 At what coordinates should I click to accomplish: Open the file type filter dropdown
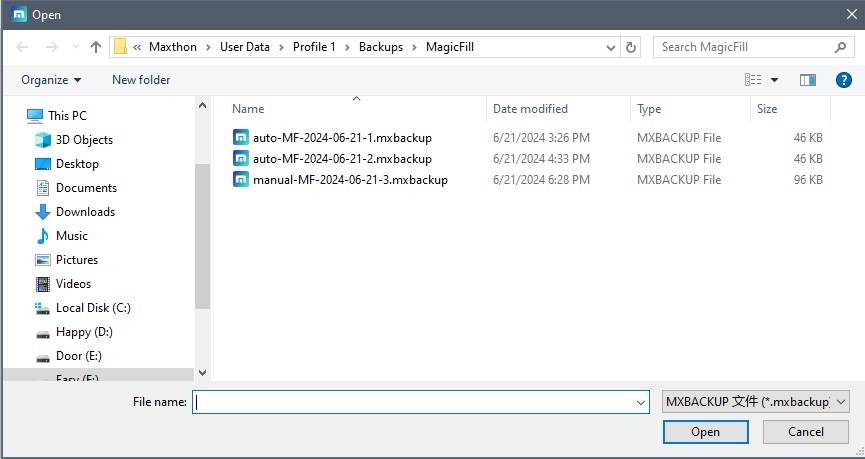tap(755, 402)
